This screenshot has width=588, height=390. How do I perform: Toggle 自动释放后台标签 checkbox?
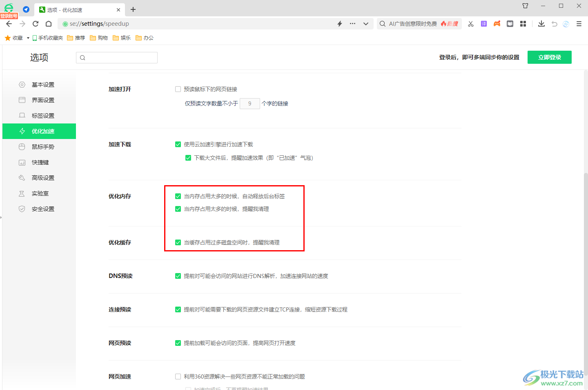[178, 196]
